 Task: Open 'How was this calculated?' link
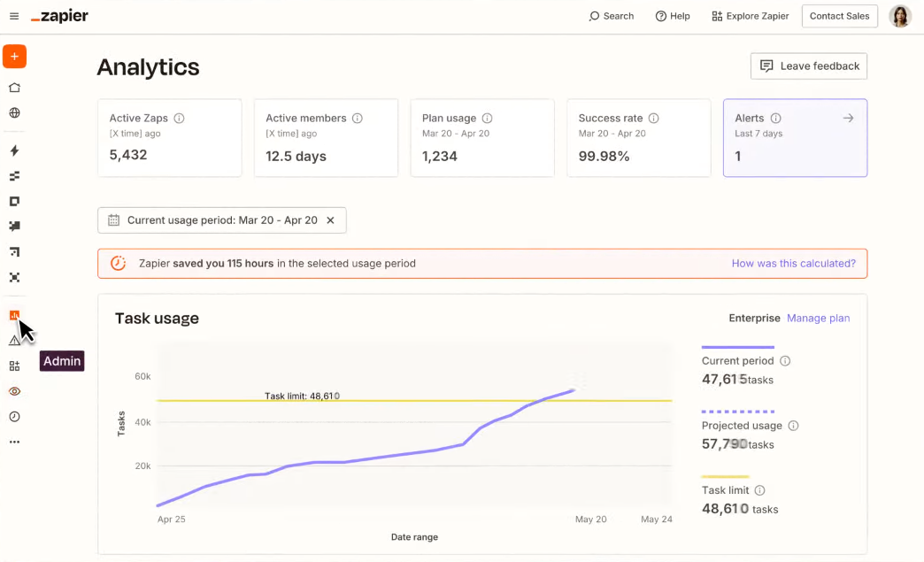click(793, 264)
